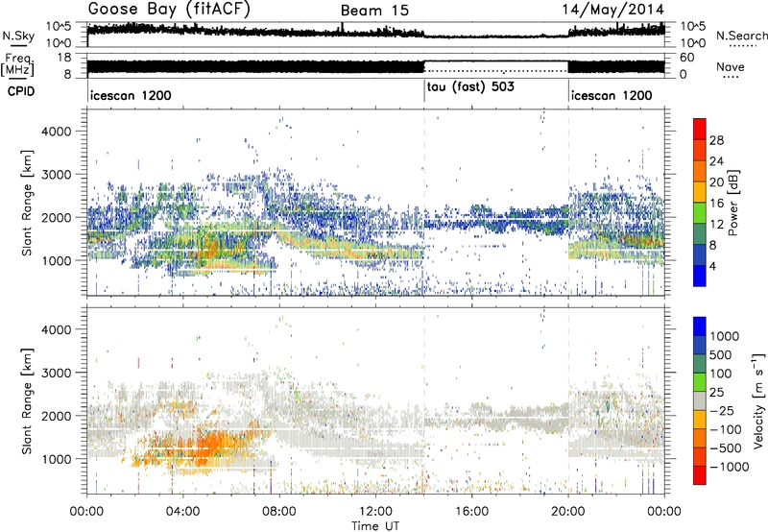Click the 'Beam 15' label
The width and height of the screenshot is (768, 532).
pyautogui.click(x=374, y=11)
